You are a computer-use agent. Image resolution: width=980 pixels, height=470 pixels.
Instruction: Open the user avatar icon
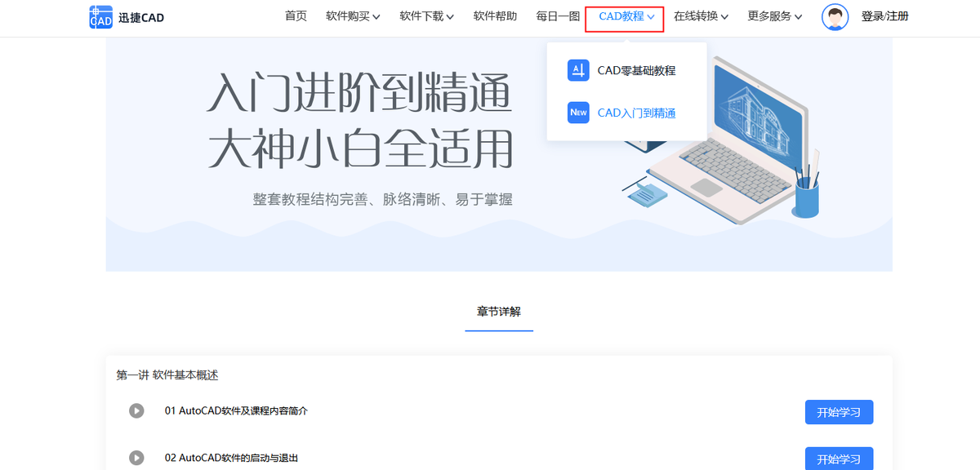[835, 16]
